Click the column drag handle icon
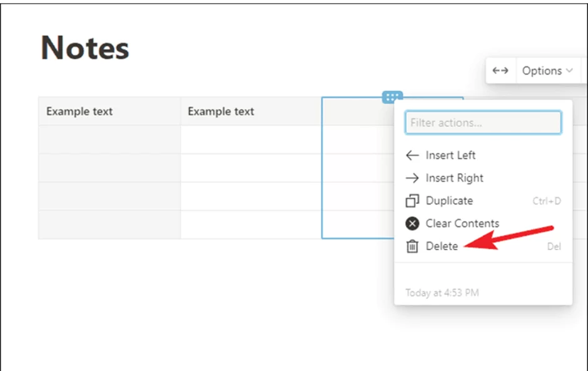The width and height of the screenshot is (588, 371). coord(392,97)
